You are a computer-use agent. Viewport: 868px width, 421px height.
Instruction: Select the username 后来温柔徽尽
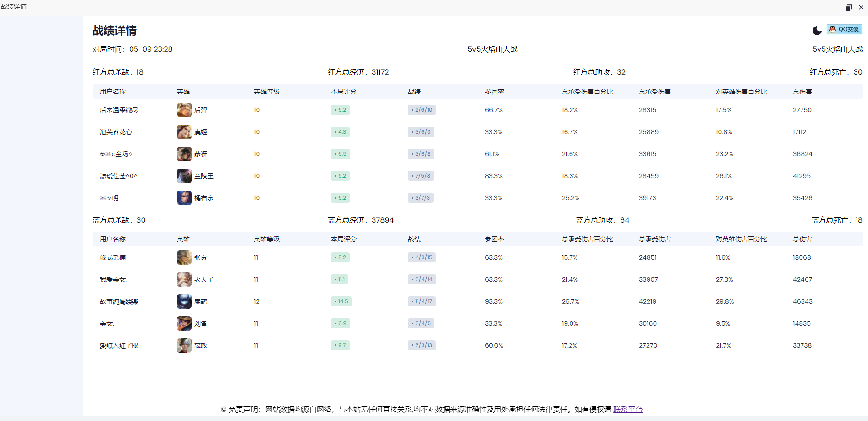tap(119, 110)
